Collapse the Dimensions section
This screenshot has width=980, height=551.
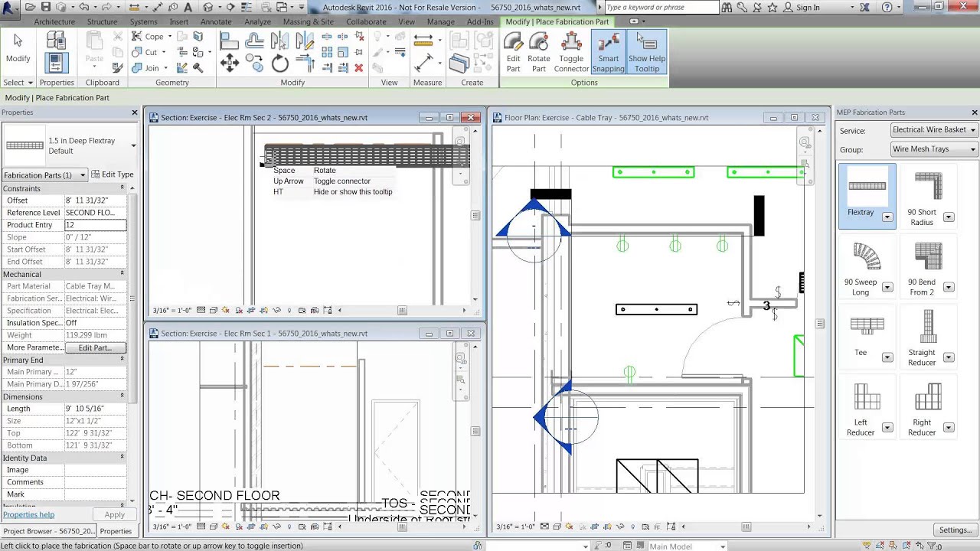(122, 396)
